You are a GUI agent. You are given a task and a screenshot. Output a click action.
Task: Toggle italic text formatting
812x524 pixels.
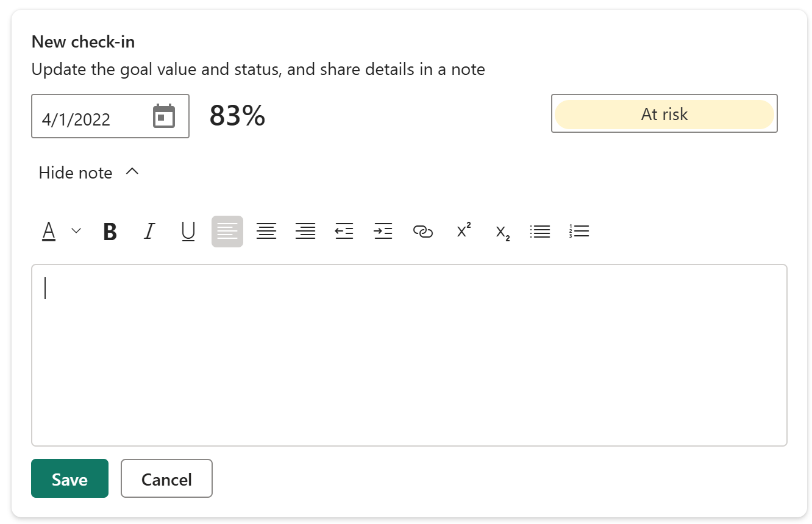[x=149, y=232]
